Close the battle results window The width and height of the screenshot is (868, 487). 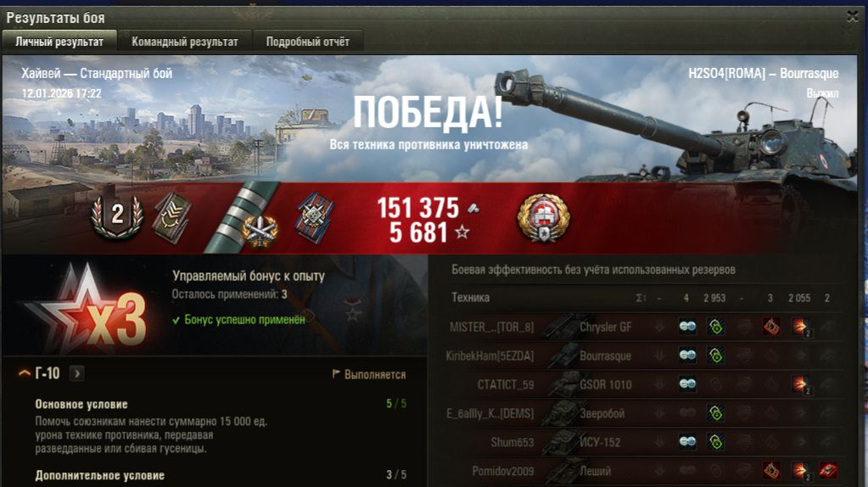click(x=853, y=17)
